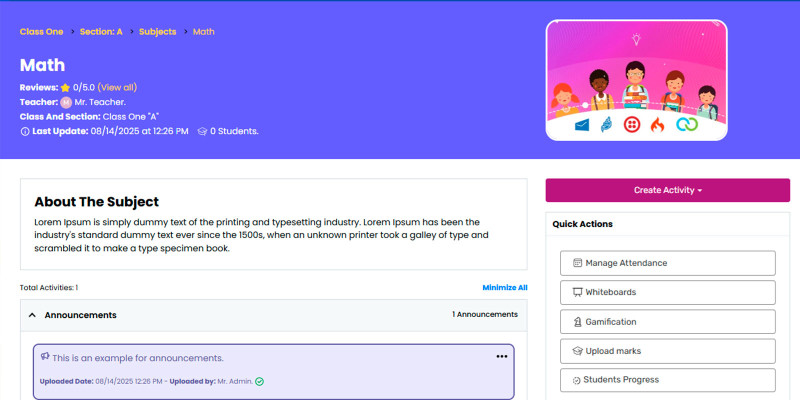
Task: Click the green verified checkmark beside Mr. Admin
Action: click(x=259, y=381)
